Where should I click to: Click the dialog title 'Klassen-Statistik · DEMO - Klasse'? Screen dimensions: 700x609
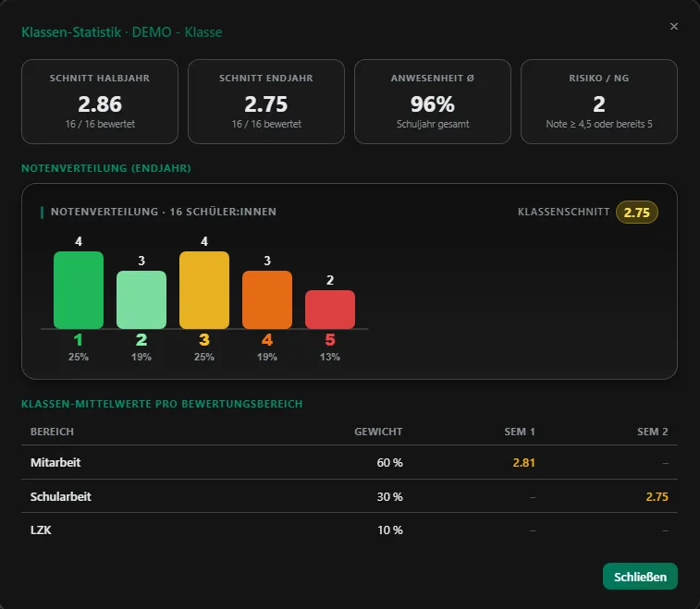coord(122,32)
